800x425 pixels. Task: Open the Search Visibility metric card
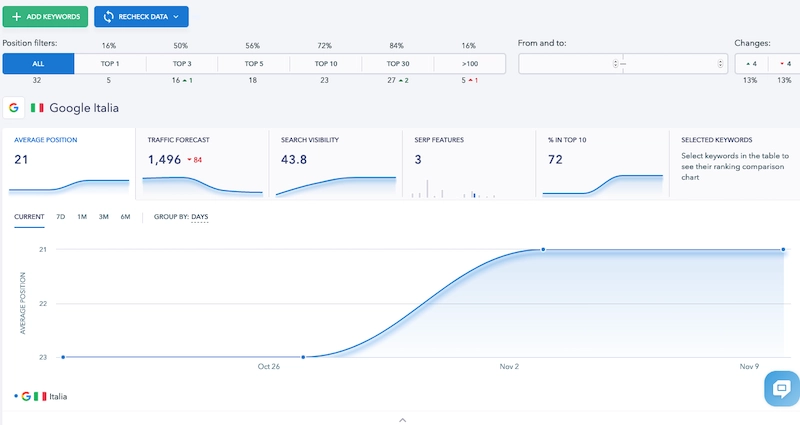click(335, 163)
